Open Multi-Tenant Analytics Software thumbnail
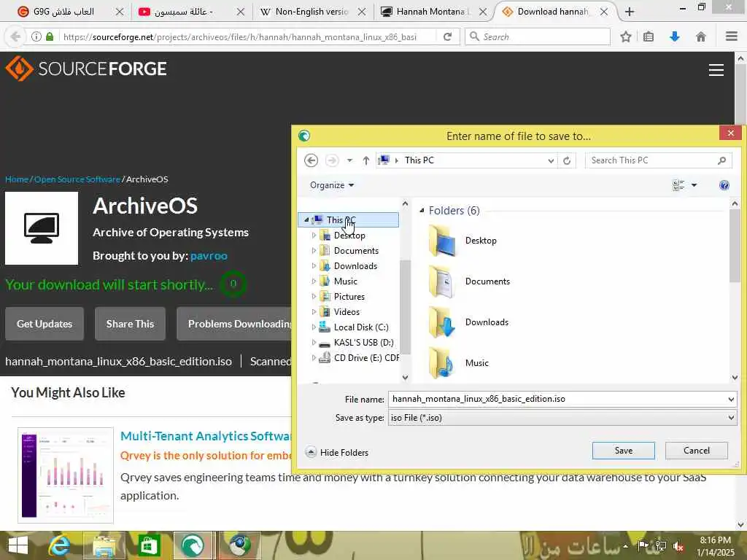747x560 pixels. coord(66,475)
